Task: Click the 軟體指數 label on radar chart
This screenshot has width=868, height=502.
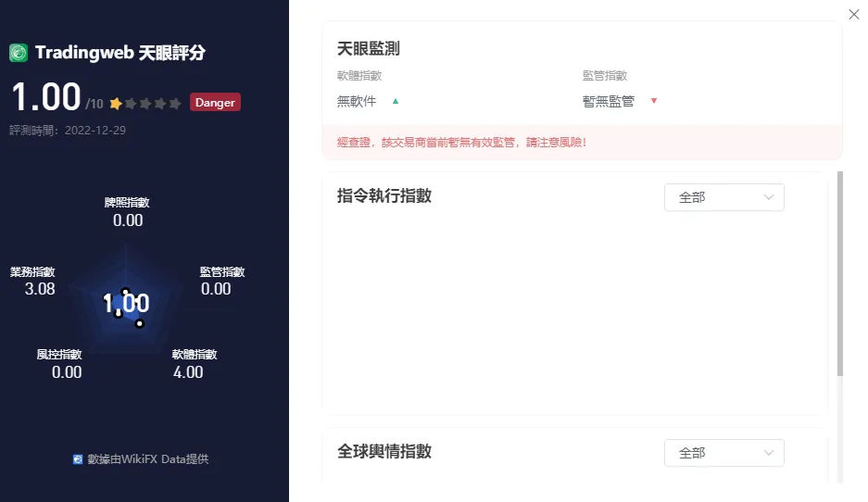Action: coord(195,354)
